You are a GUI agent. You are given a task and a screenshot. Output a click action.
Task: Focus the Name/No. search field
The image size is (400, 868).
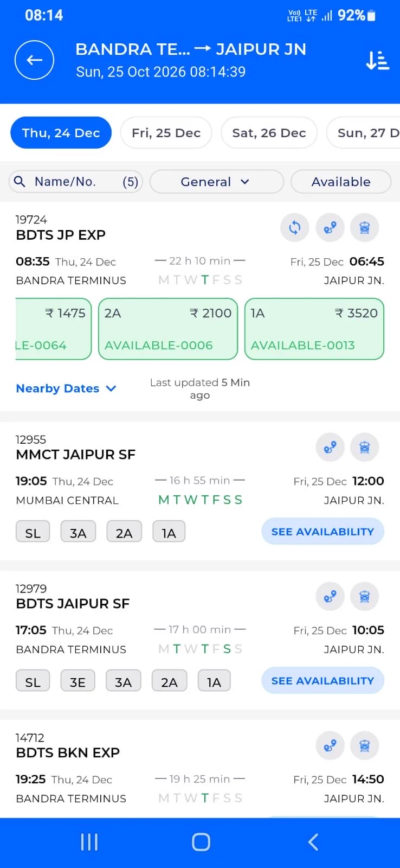point(76,182)
